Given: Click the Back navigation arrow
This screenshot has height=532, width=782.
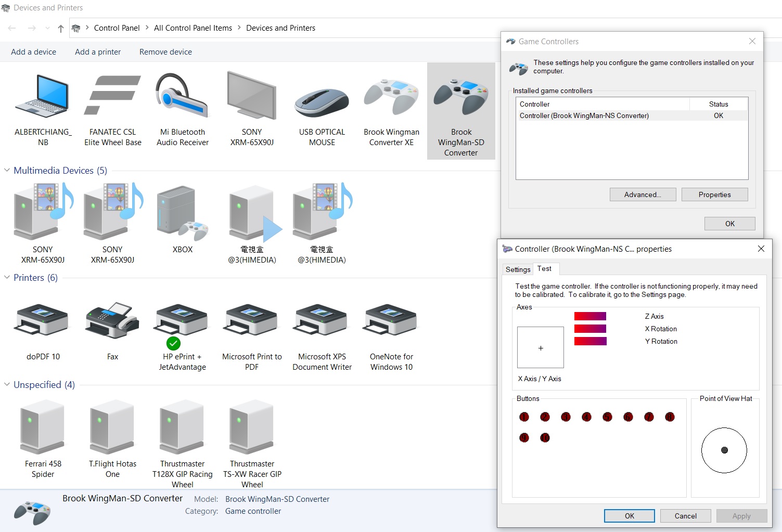Looking at the screenshot, I should (x=12, y=28).
